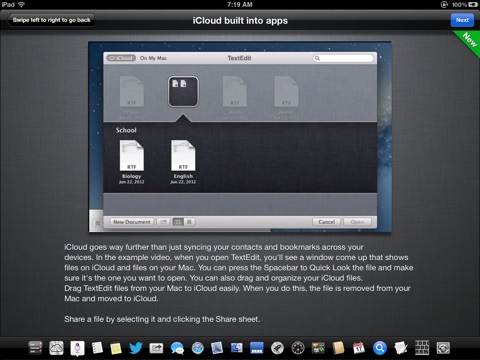Open the Launchpad rocket icon

[277, 348]
